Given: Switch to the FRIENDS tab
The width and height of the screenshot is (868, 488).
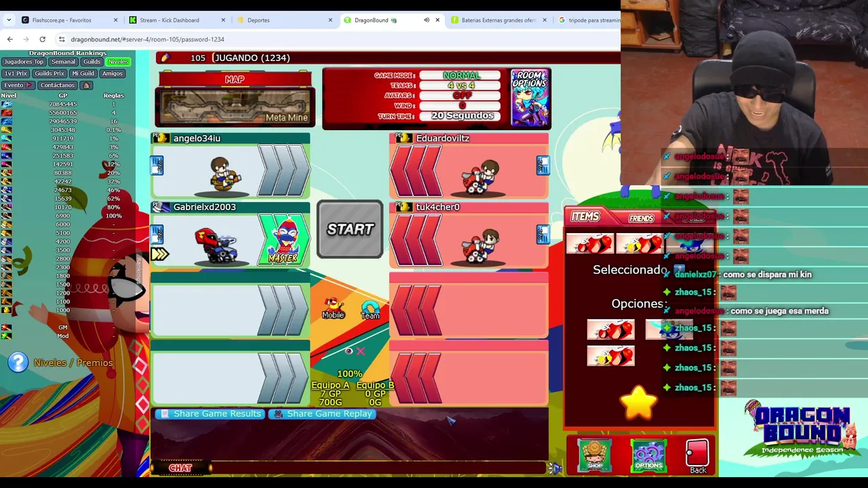Looking at the screenshot, I should 642,218.
